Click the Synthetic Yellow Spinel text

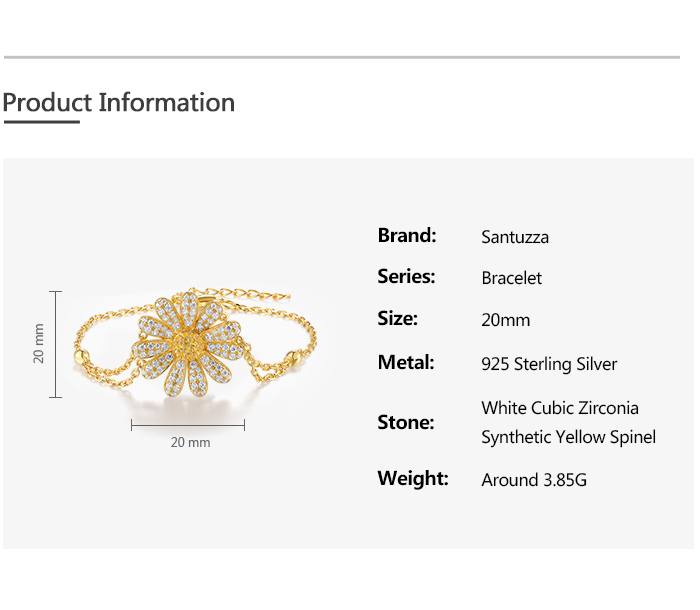[x=568, y=438]
